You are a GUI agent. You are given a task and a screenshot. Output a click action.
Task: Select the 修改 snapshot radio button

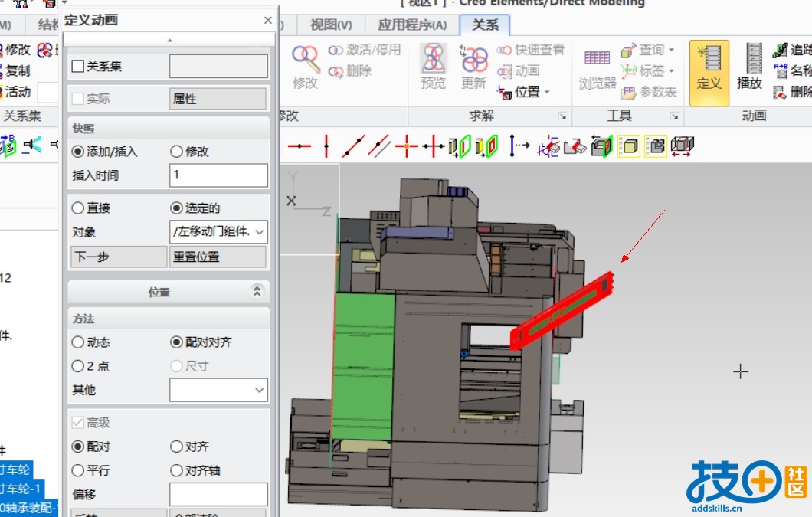point(176,151)
